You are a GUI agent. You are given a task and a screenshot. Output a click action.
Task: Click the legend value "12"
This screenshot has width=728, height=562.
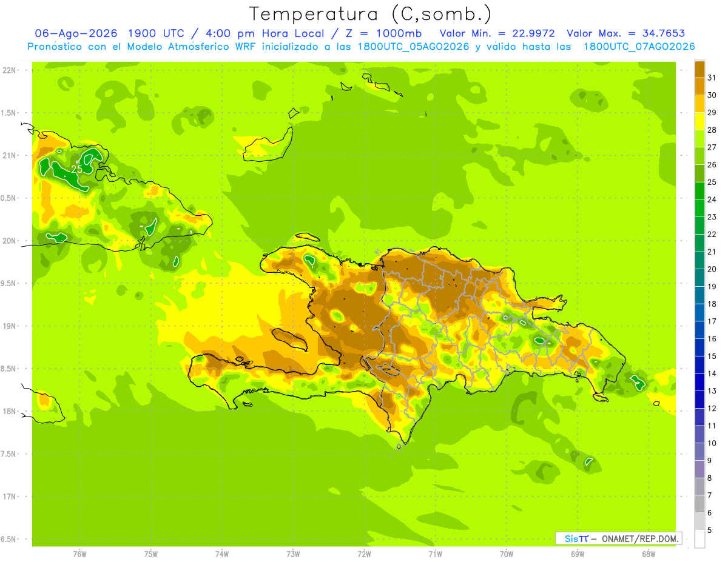[x=712, y=408]
